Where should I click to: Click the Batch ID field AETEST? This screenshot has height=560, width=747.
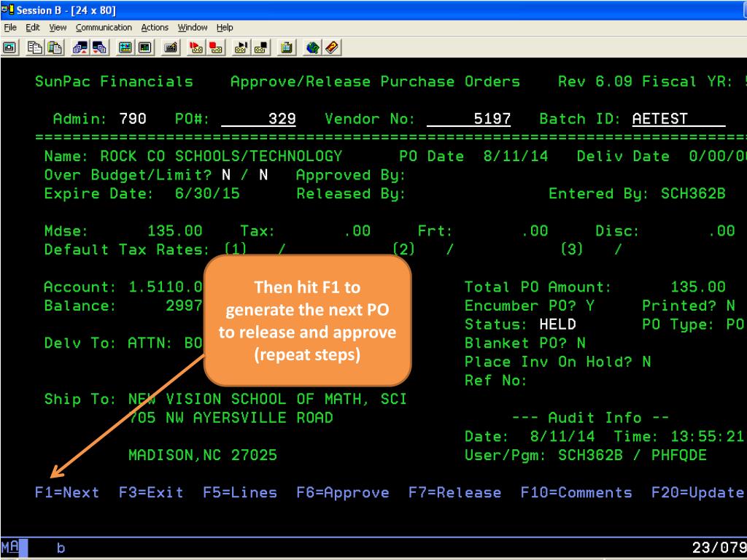[679, 119]
